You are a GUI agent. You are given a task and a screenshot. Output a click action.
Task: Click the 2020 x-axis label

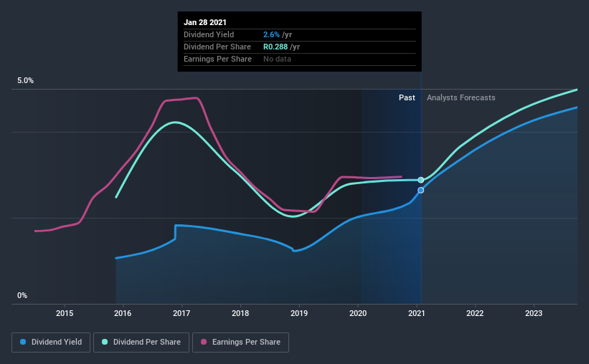(x=358, y=313)
